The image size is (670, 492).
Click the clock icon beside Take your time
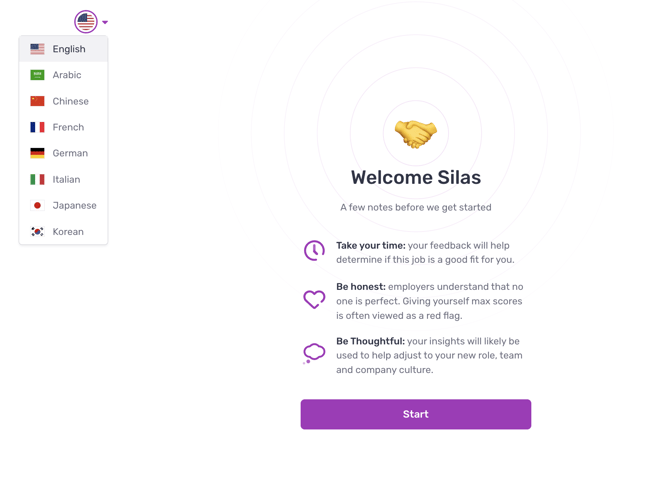coord(314,250)
